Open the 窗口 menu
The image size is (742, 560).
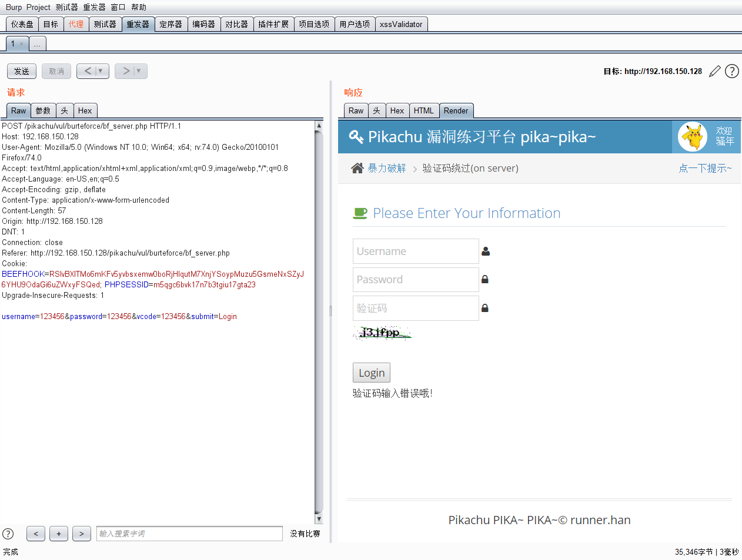[x=118, y=7]
